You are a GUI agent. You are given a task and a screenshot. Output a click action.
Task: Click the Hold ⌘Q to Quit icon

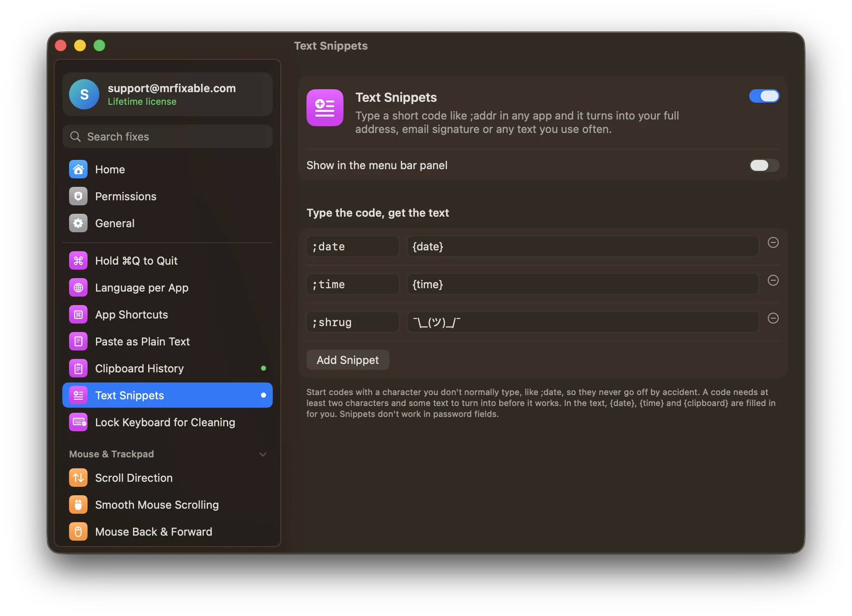point(78,260)
